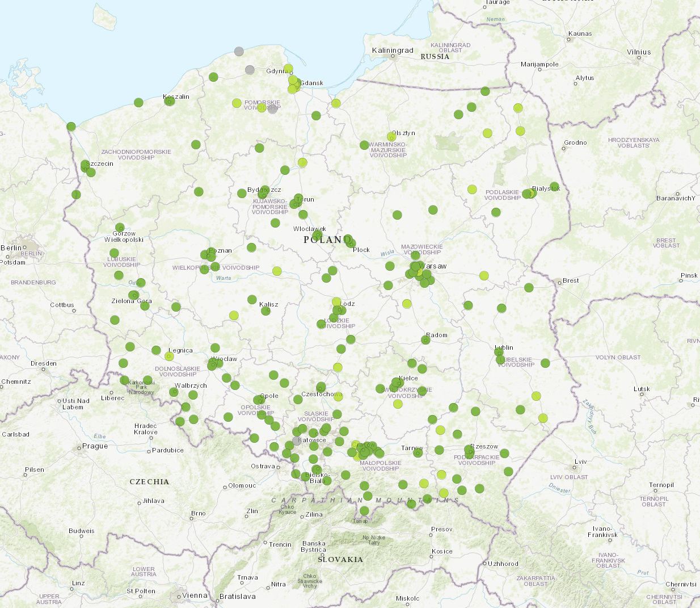Click the green marker above Gorzow Wielkopolski
Viewport: 700px width, 608px height.
(120, 228)
